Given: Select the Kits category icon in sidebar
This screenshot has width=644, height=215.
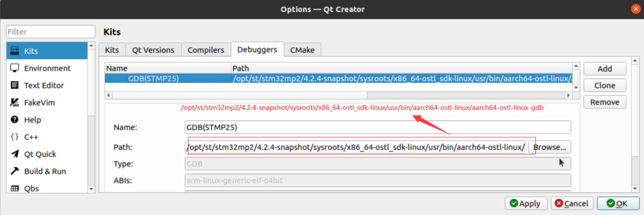Looking at the screenshot, I should pos(15,51).
